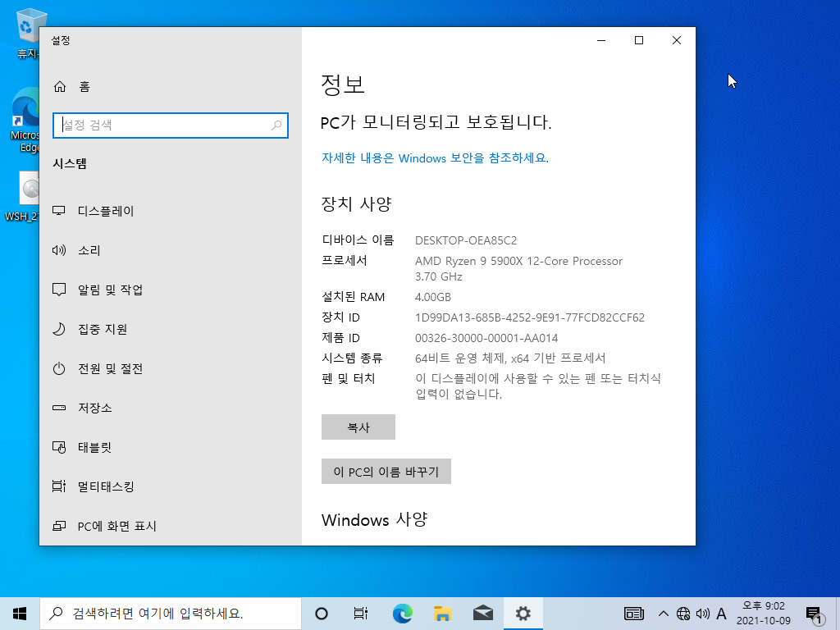840x630 pixels.
Task: Select the projecting icon for PC에 화면 표시
Action: 59,526
